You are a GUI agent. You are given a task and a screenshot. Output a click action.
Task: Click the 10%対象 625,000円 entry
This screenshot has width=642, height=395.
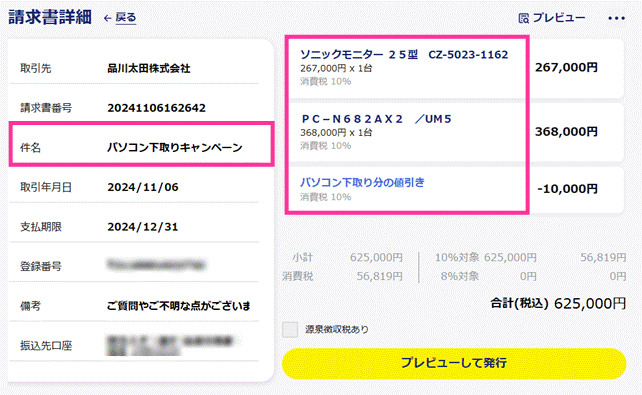point(486,257)
